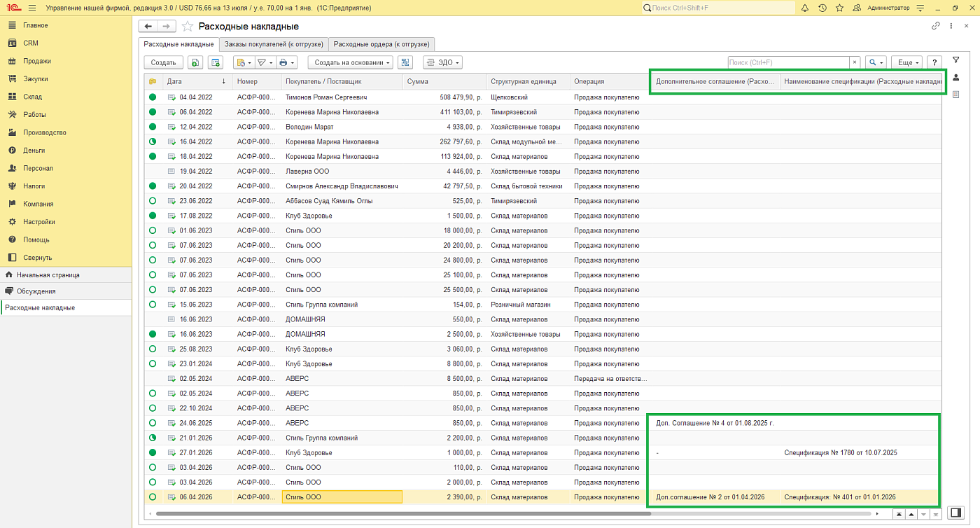The width and height of the screenshot is (980, 528).
Task: Select the Аббасов Суад Кямиль Оглы row
Action: point(542,201)
